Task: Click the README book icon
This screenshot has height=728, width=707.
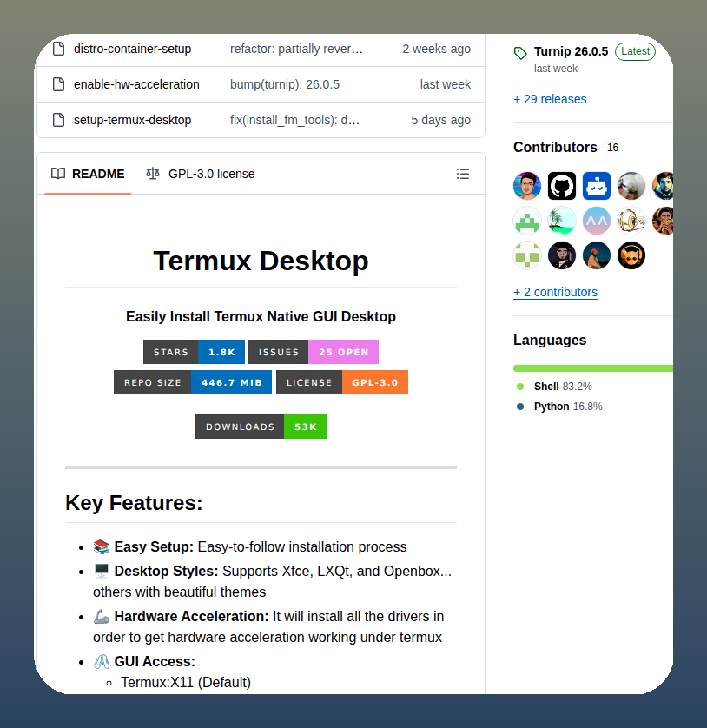Action: [x=58, y=174]
